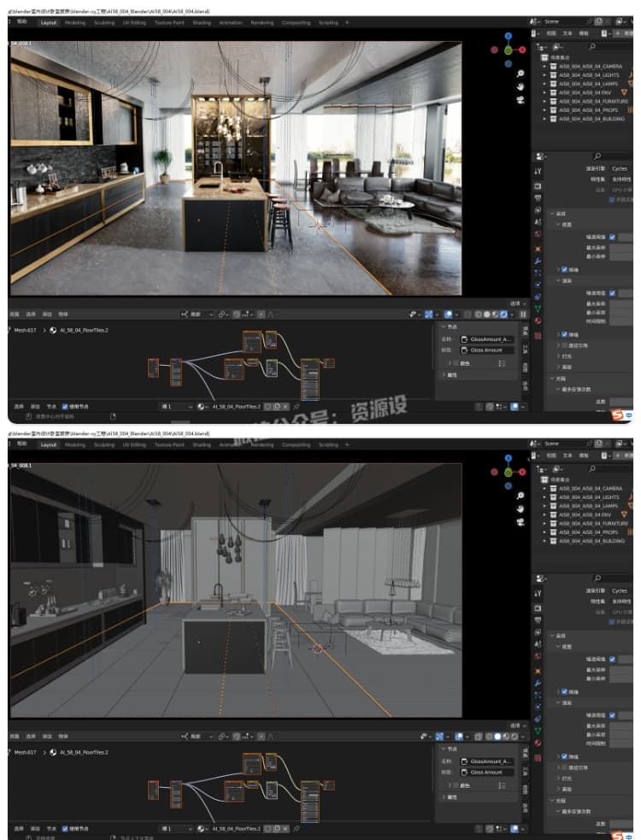
Task: Toggle camera view icon in the rendered-view viewport
Action: 520,100
